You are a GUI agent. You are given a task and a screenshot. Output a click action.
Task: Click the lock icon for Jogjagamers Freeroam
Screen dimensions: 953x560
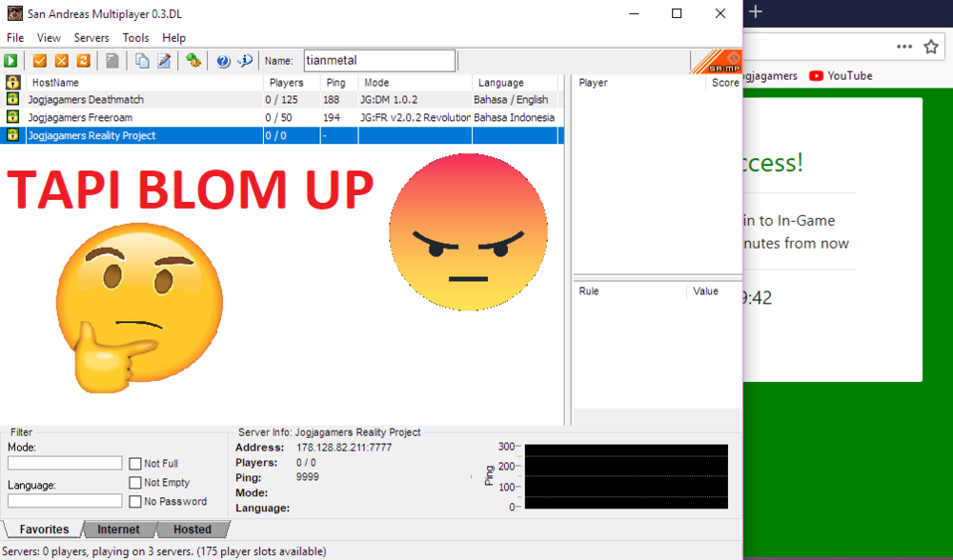tap(12, 116)
